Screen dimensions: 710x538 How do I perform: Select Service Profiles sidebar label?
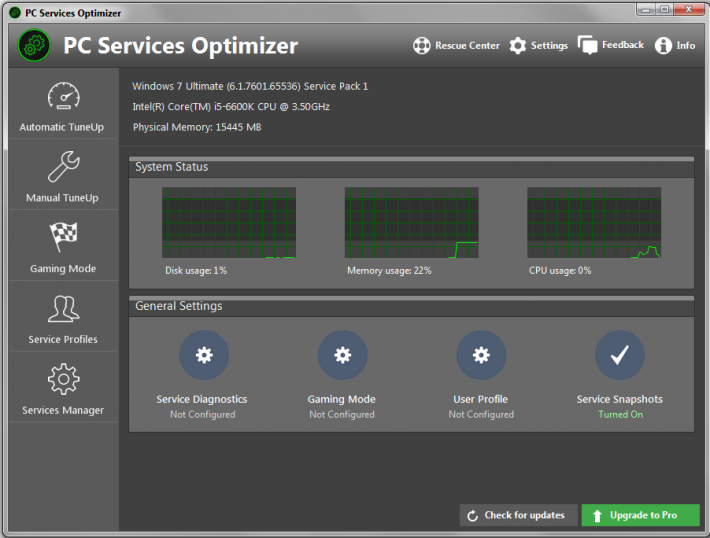[x=63, y=339]
